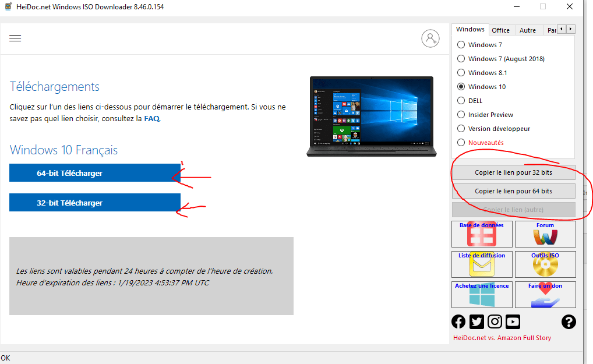Open the partially visible Par tab

coord(552,30)
